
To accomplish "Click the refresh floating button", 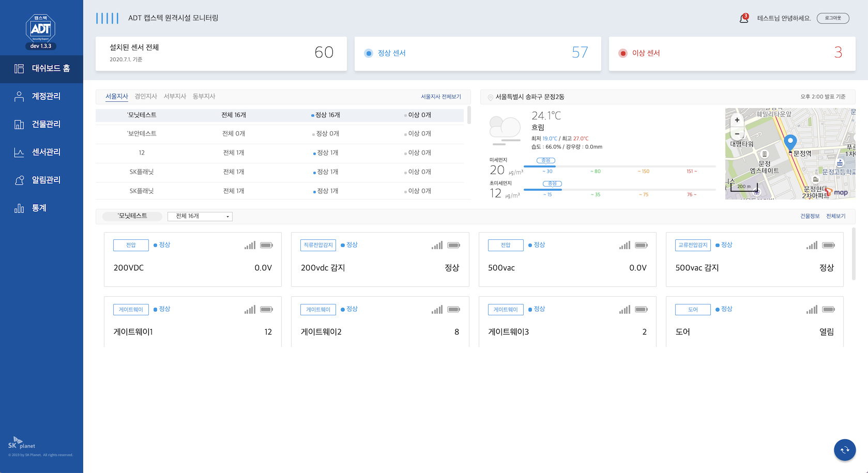I will click(844, 450).
